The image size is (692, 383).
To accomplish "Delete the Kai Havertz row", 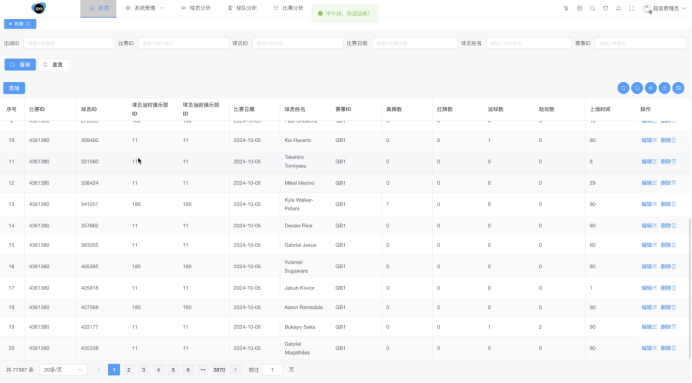I will click(x=668, y=140).
